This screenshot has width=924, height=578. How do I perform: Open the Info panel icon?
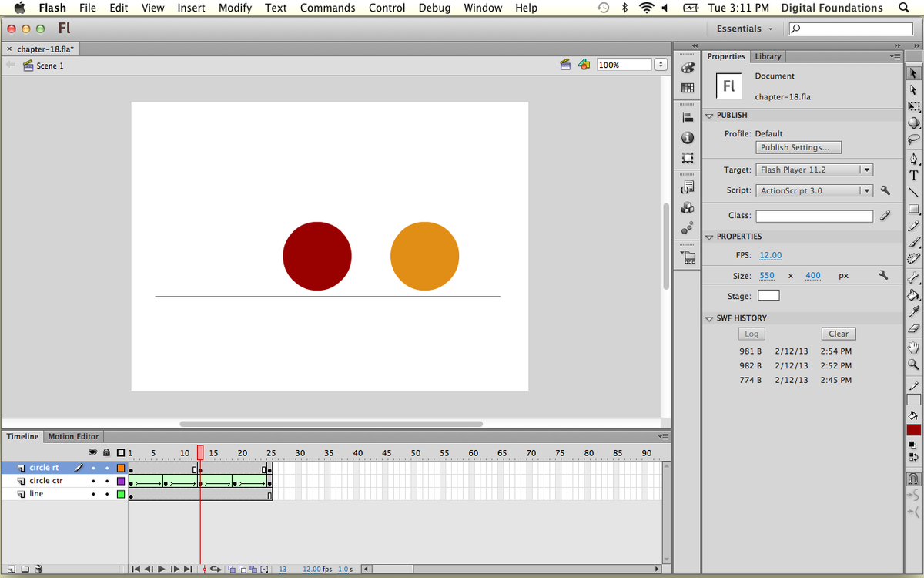coord(688,138)
